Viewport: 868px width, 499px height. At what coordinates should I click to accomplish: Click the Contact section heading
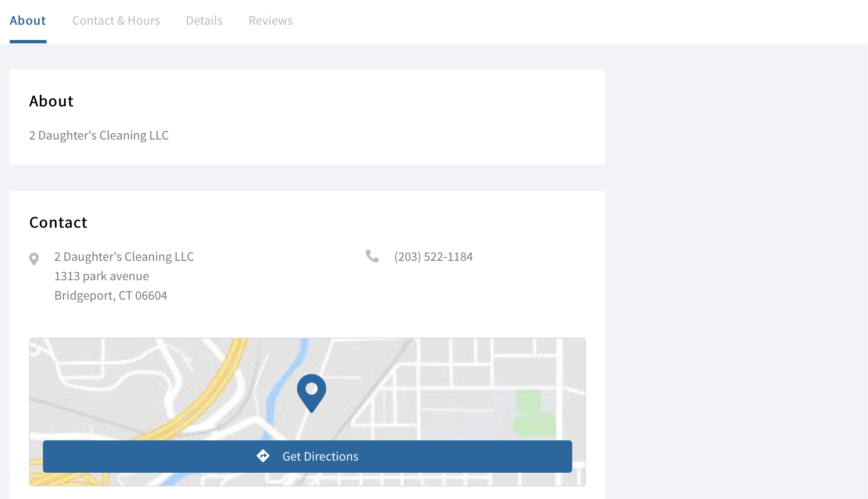pyautogui.click(x=58, y=222)
